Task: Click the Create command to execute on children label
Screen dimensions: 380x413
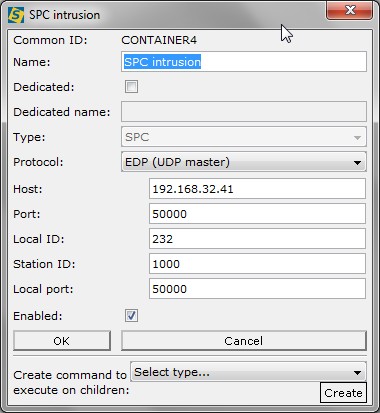Action: coord(71,382)
